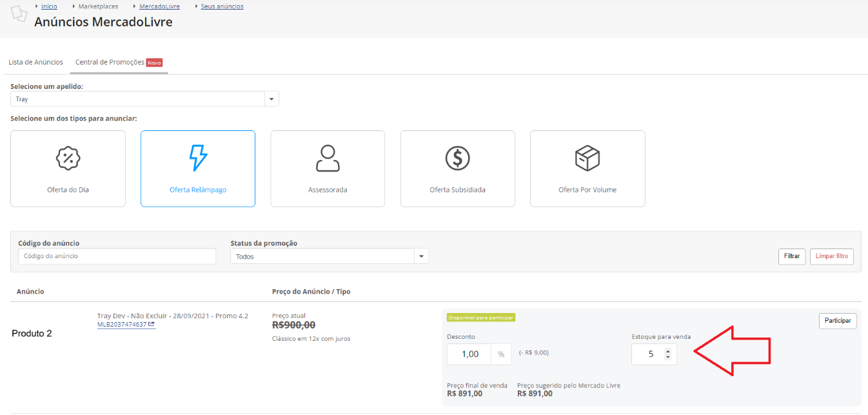Click the Desconto percentage input field
Image resolution: width=868 pixels, height=415 pixels.
click(469, 354)
